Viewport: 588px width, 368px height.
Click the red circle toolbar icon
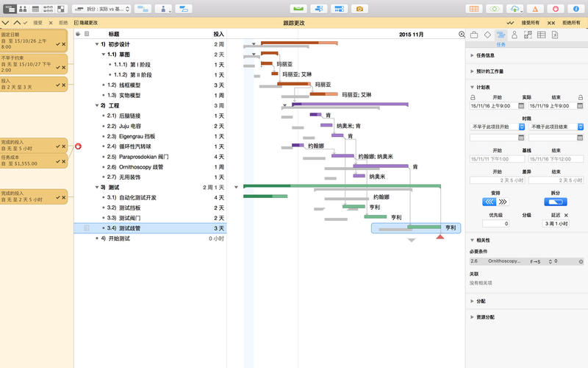(556, 9)
